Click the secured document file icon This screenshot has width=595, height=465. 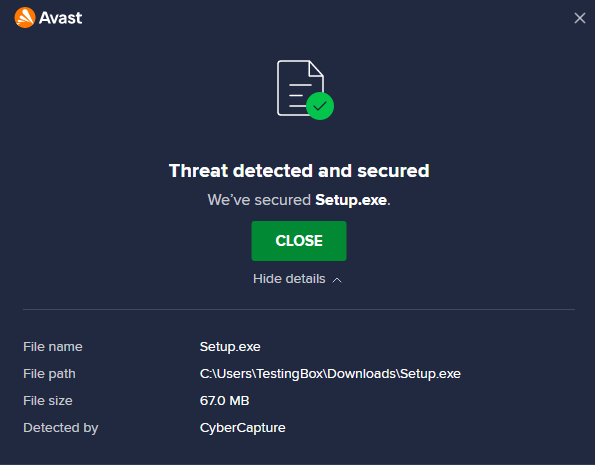tap(300, 88)
